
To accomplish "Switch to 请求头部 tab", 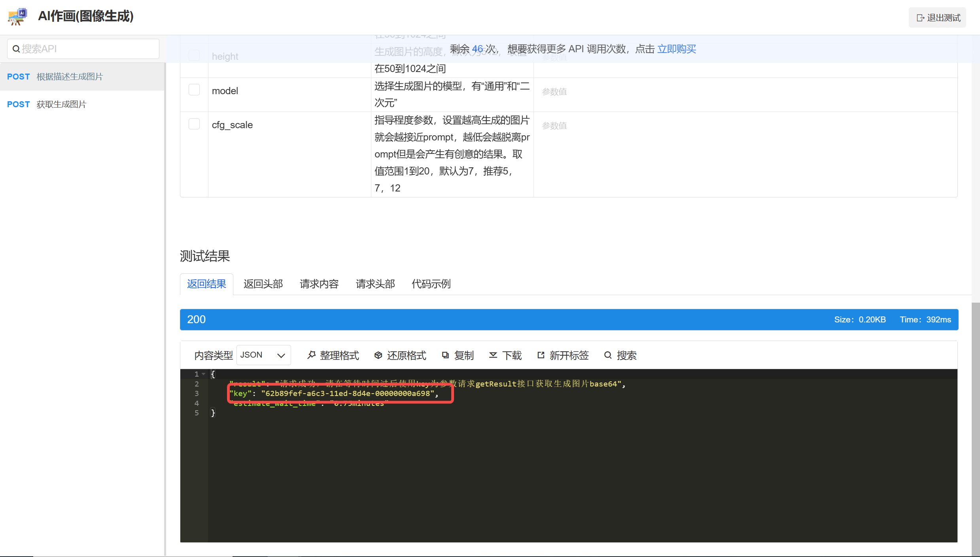I will 374,284.
